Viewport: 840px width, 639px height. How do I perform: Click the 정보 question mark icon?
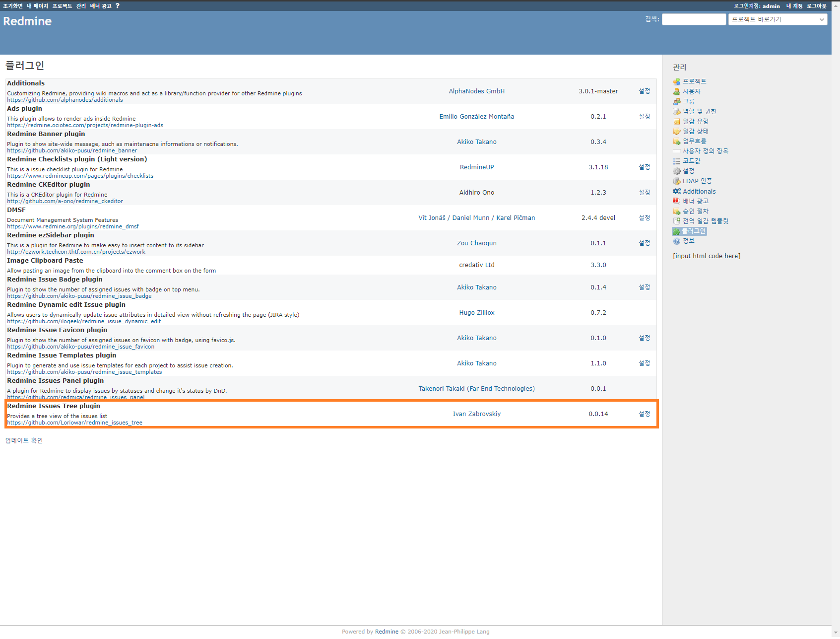[x=677, y=241]
